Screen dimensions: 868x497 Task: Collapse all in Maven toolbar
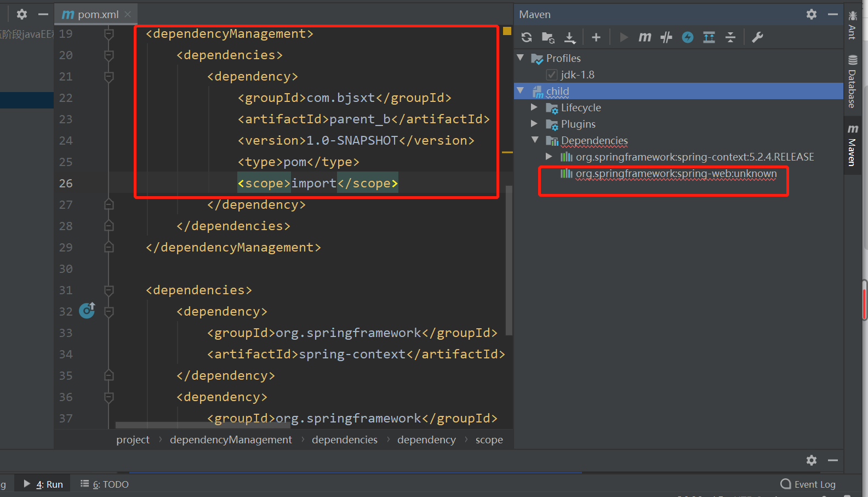pos(730,37)
